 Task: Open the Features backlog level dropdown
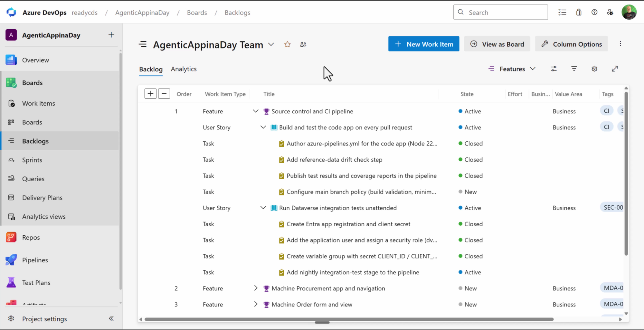tap(512, 69)
